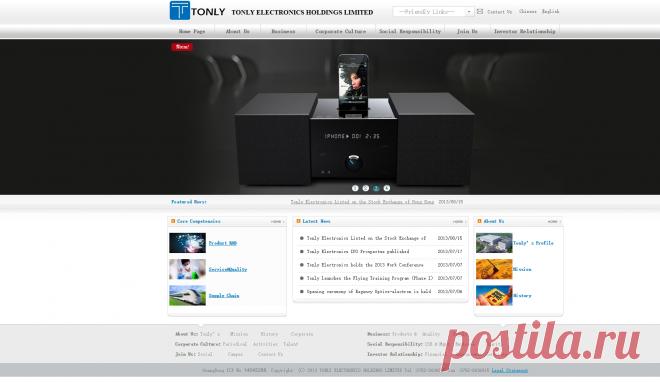Click the Contact Us envelope icon

pos(480,11)
